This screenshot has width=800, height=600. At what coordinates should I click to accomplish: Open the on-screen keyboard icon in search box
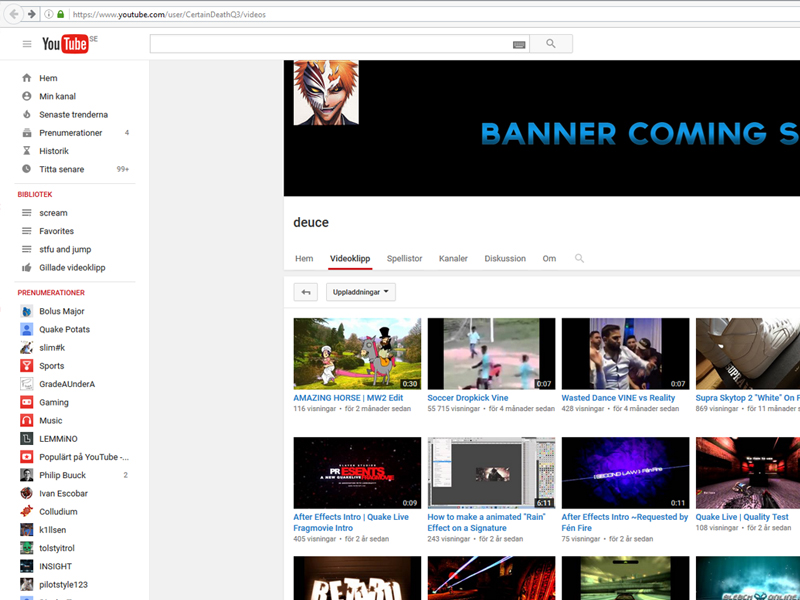click(x=519, y=44)
